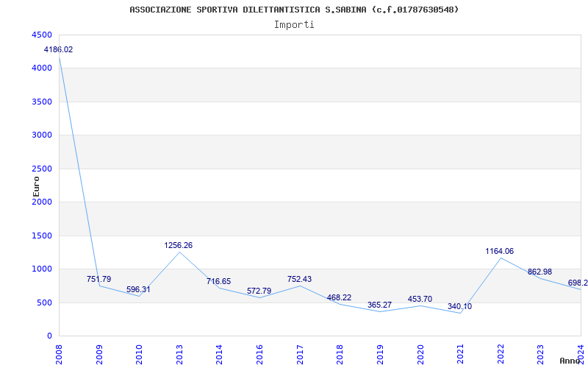Click the 0 y-axis value
The image size is (588, 368).
click(49, 336)
